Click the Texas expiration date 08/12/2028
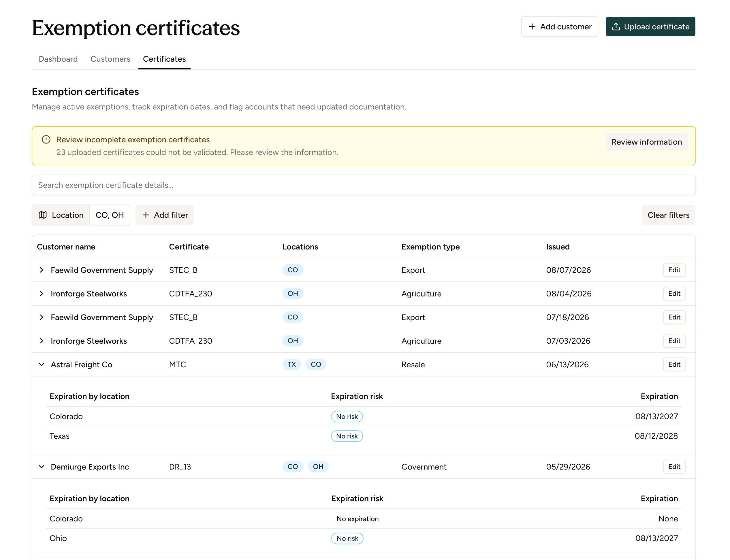Screen dimensions: 730x560 [656, 436]
